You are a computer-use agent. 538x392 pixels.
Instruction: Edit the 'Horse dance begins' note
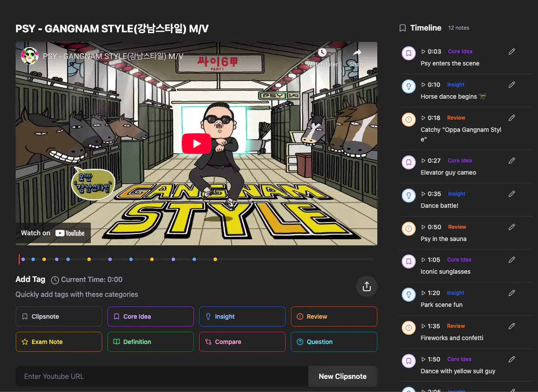click(512, 85)
